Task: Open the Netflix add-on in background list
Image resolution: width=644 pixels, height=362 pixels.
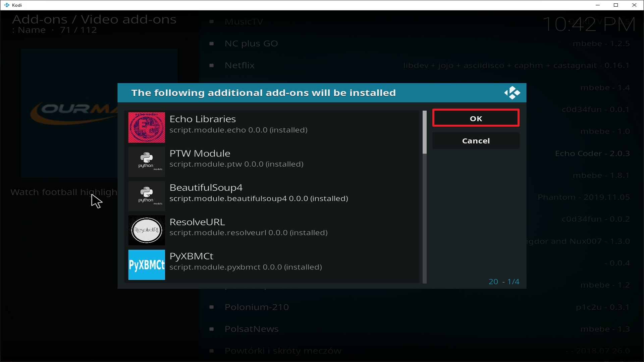Action: tap(239, 65)
